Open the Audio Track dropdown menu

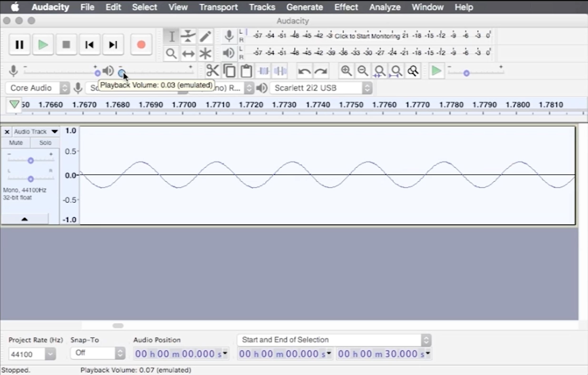pos(54,132)
